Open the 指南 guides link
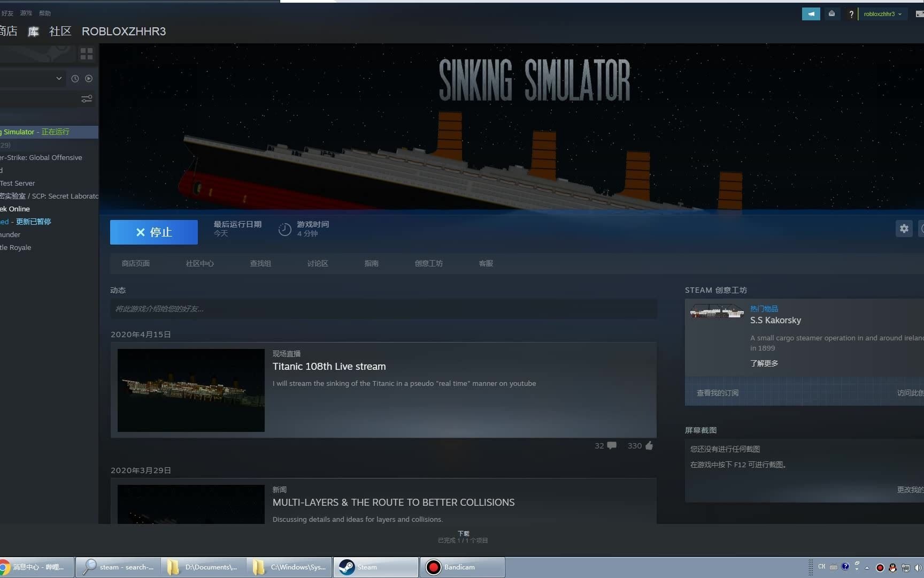 pos(372,263)
